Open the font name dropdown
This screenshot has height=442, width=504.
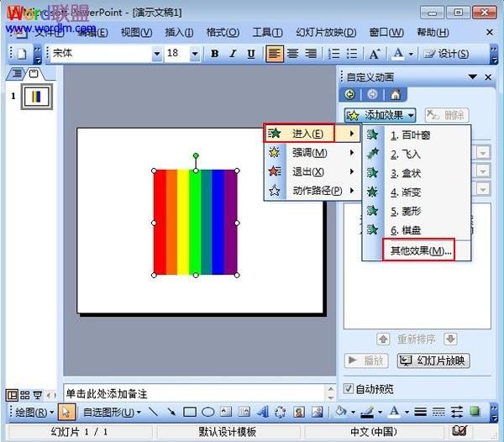coord(157,54)
